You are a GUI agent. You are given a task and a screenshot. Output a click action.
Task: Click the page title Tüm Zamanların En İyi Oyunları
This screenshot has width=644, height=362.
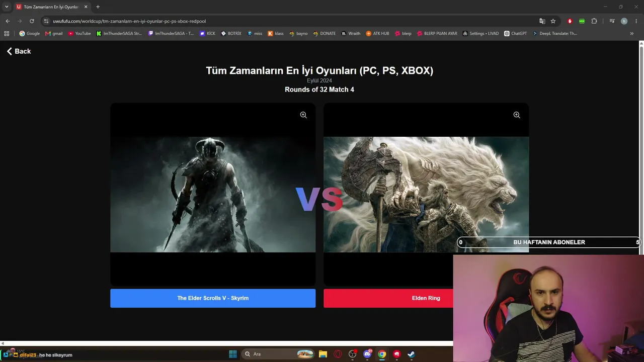point(319,70)
